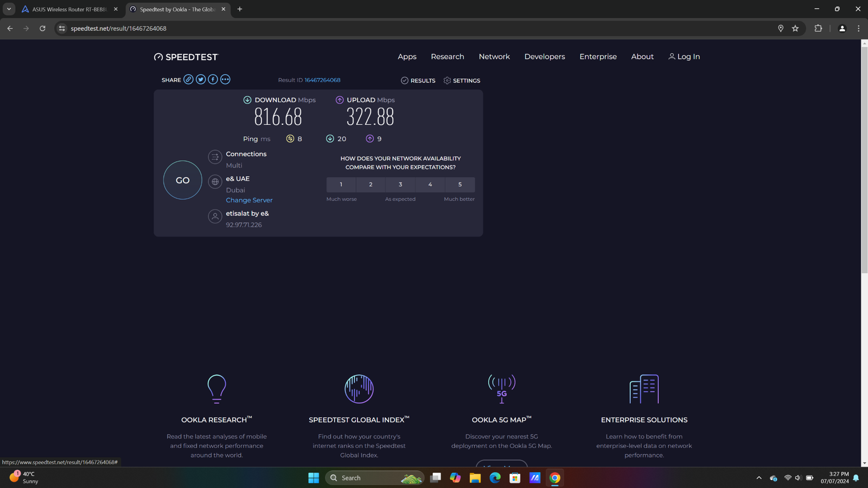Viewport: 868px width, 488px height.
Task: Bookmark this page with star icon
Action: click(x=795, y=28)
